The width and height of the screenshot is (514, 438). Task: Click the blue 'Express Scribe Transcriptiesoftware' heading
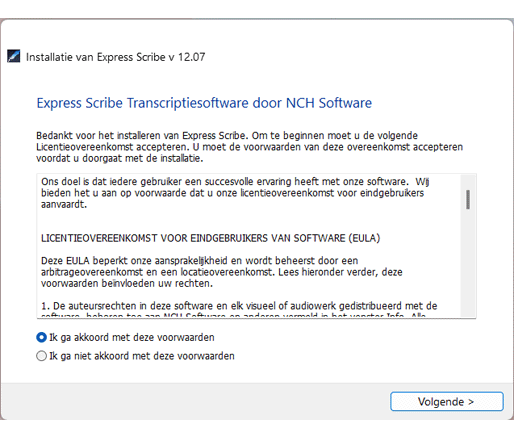point(204,103)
